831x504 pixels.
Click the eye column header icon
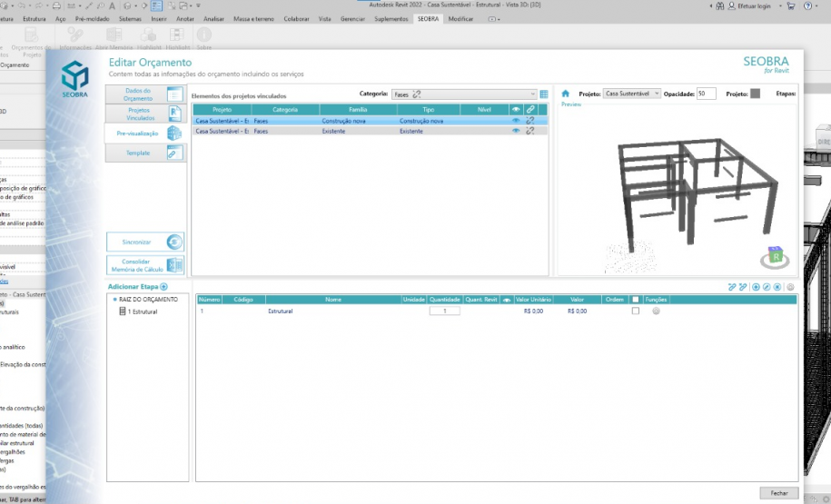pyautogui.click(x=516, y=110)
